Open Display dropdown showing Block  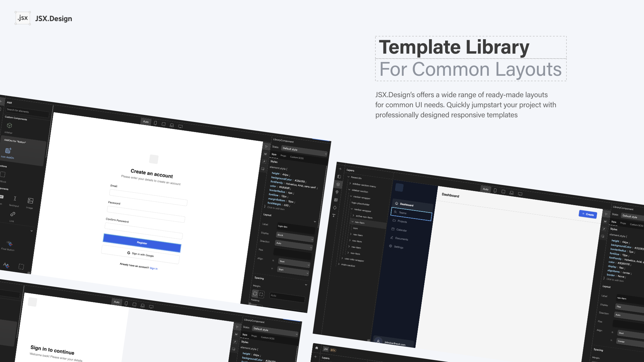(x=295, y=237)
